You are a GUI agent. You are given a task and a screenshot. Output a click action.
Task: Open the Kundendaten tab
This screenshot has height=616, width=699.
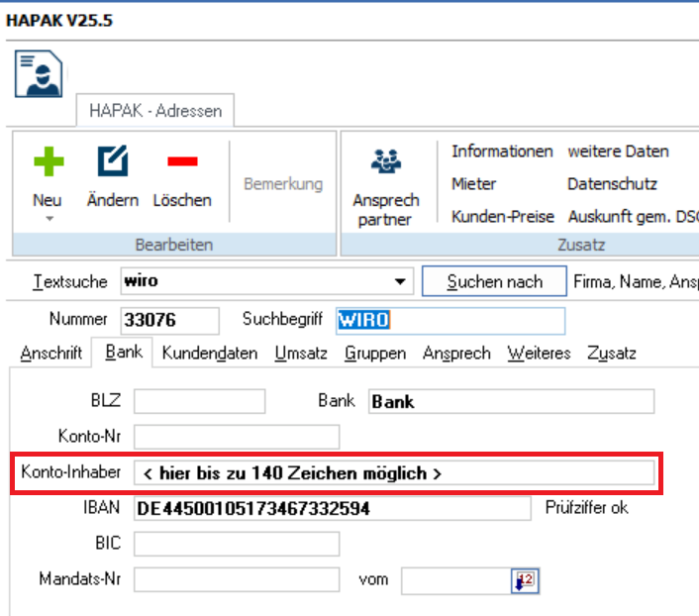click(x=210, y=353)
